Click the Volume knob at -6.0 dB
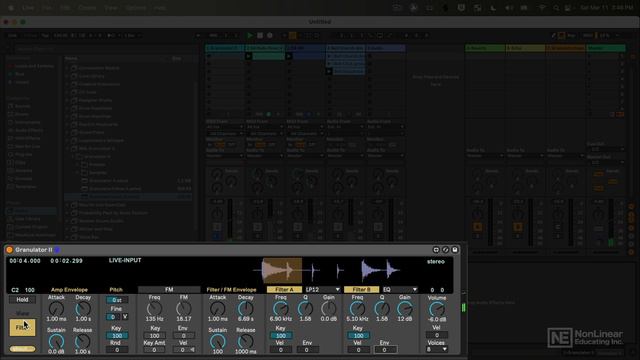 click(437, 309)
